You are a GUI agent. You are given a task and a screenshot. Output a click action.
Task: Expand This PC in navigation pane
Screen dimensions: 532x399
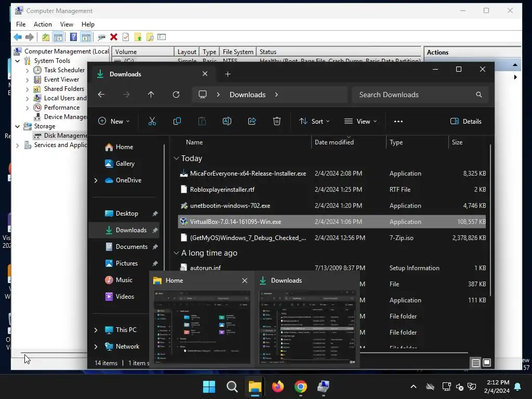point(96,330)
